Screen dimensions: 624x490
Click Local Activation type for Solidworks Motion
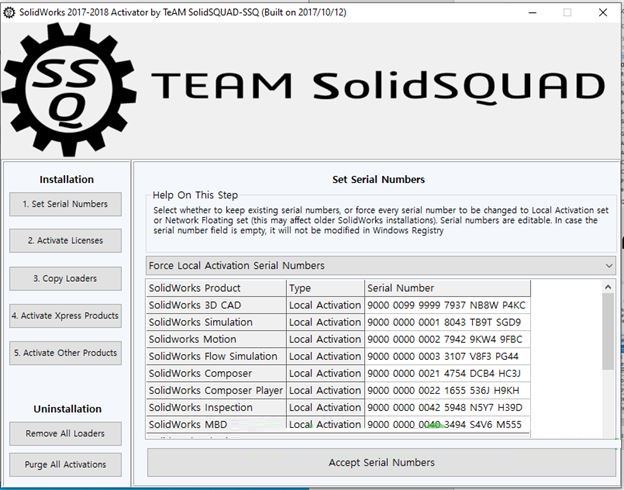click(x=325, y=340)
